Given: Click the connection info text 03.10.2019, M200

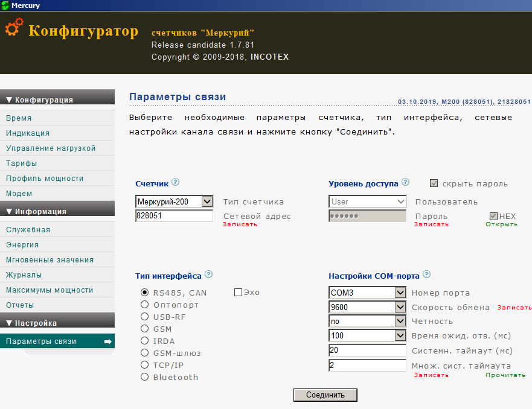Looking at the screenshot, I should coord(464,102).
